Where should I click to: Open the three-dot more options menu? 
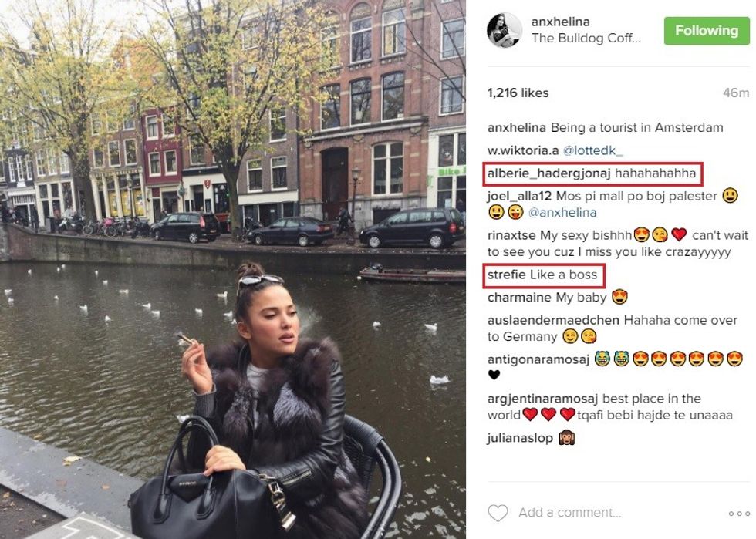[739, 514]
